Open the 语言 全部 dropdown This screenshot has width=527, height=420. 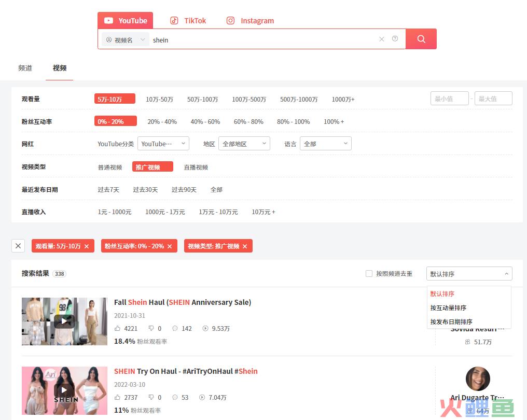(326, 144)
